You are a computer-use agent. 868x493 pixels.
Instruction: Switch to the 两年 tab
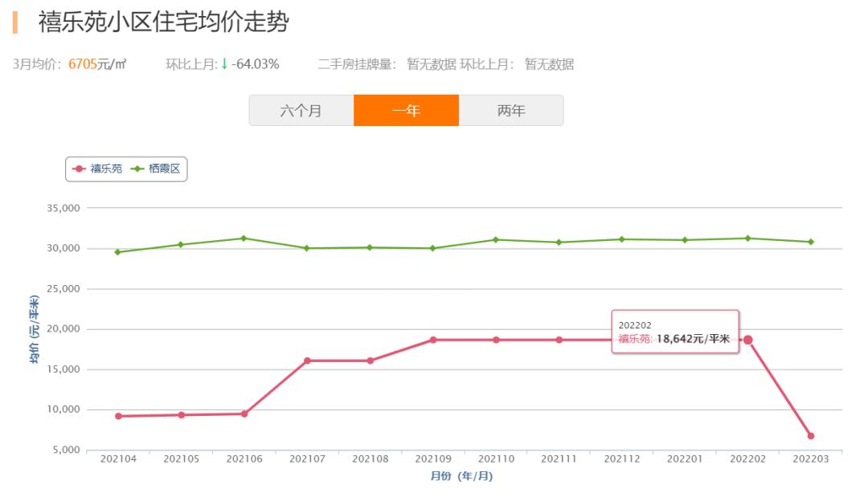510,112
